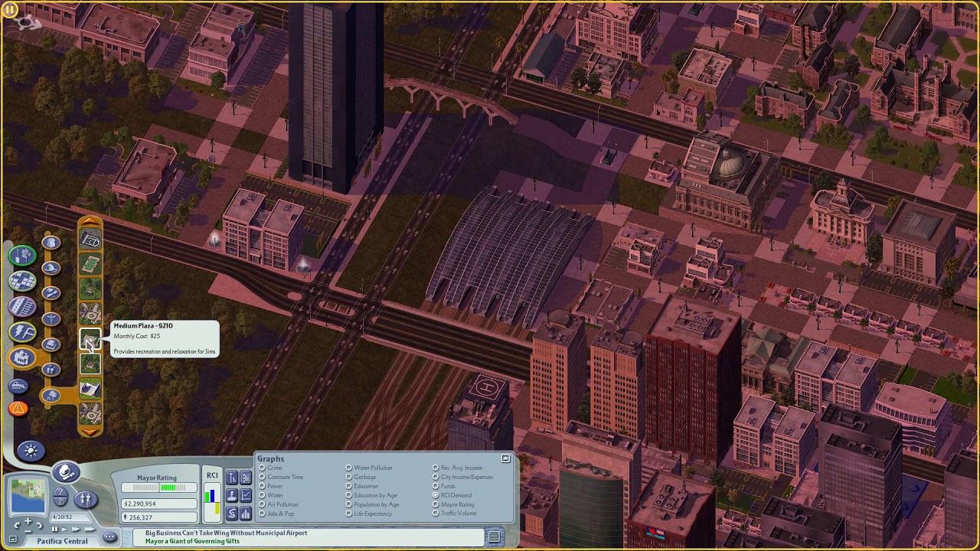Select the Education by Age graph
The height and width of the screenshot is (551, 980).
click(x=349, y=495)
